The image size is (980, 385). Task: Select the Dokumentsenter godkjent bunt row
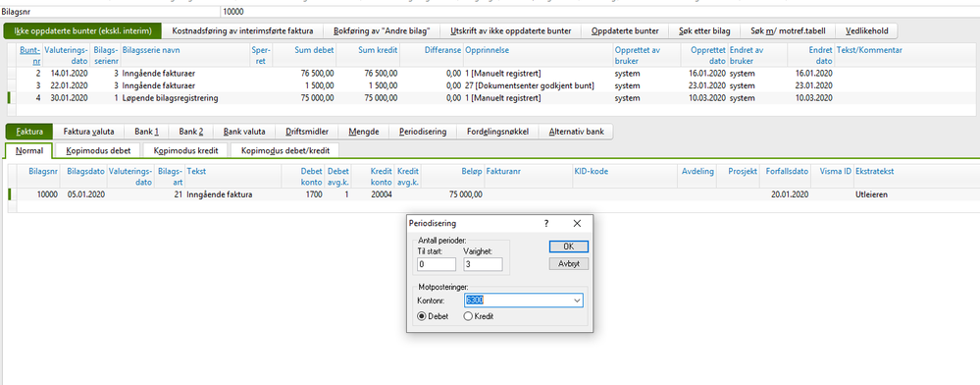point(491,85)
